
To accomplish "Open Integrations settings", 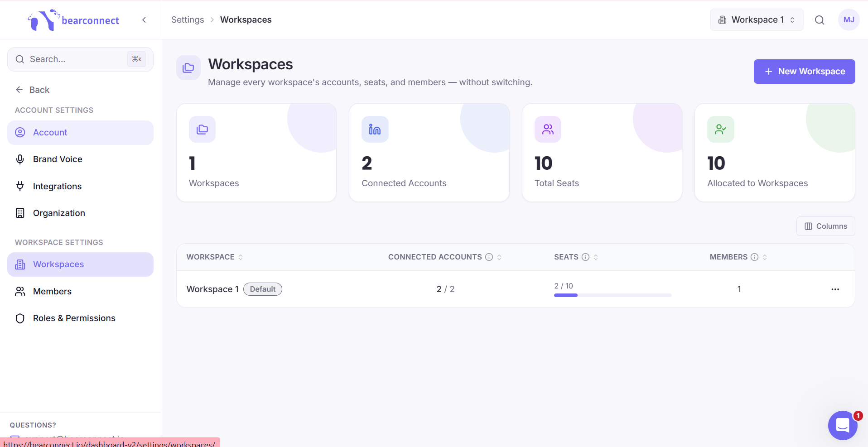I will coord(80,186).
